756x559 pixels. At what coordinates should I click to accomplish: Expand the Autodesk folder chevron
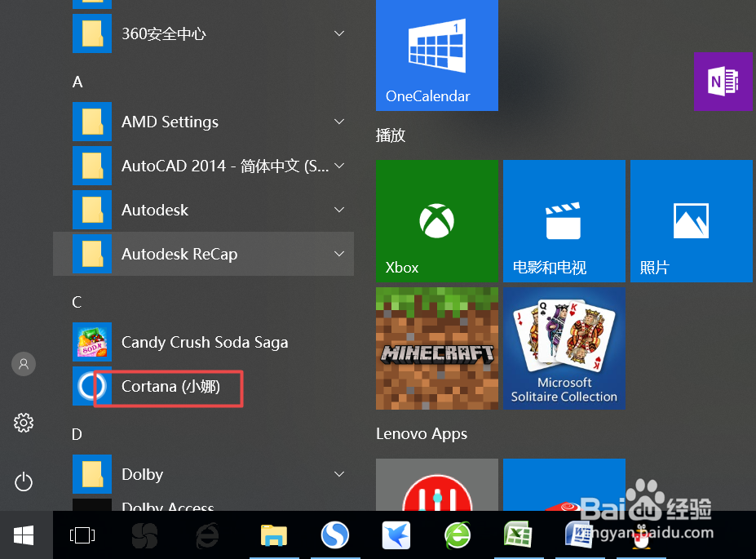[x=339, y=210]
